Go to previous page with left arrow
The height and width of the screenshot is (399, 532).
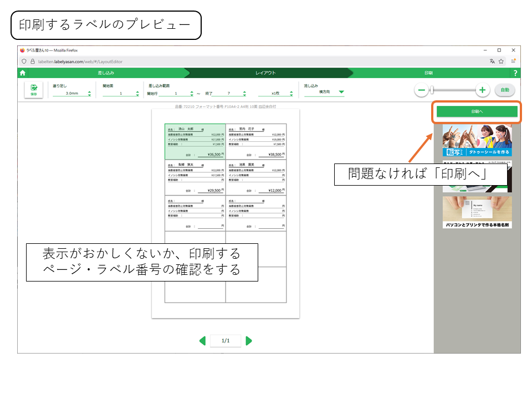click(x=202, y=340)
